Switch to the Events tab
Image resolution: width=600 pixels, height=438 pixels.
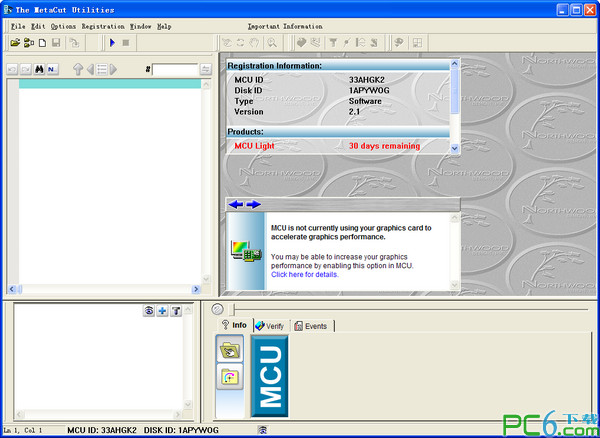click(x=311, y=326)
